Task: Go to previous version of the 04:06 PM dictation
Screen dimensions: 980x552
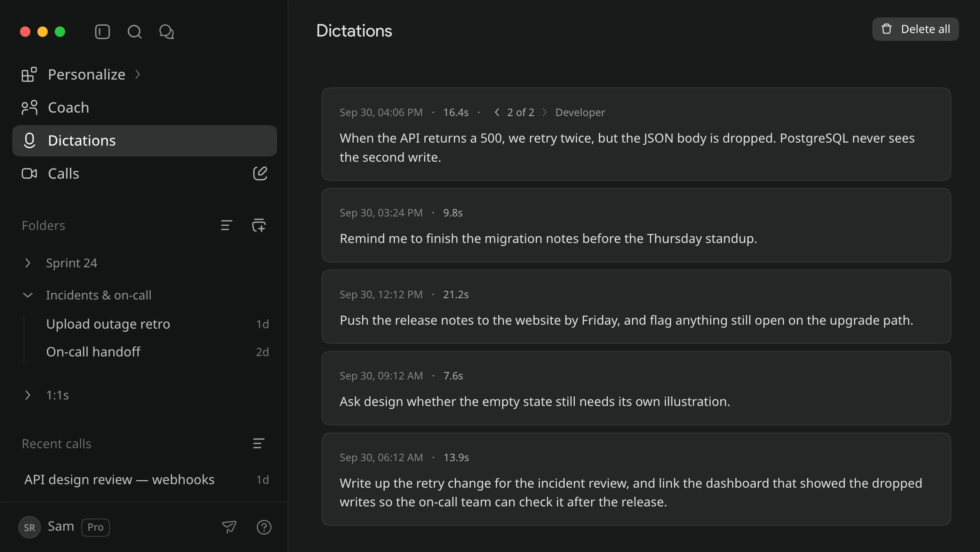Action: coord(497,112)
